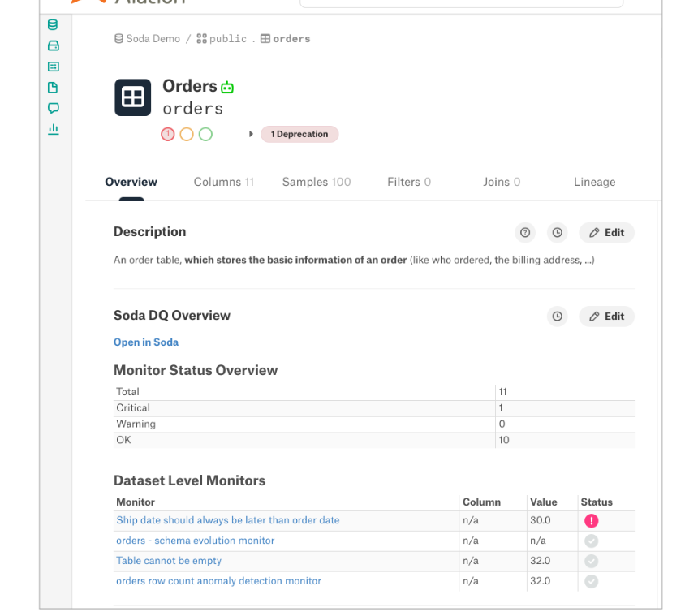Click the Total row label
The width and height of the screenshot is (698, 616).
click(x=127, y=392)
